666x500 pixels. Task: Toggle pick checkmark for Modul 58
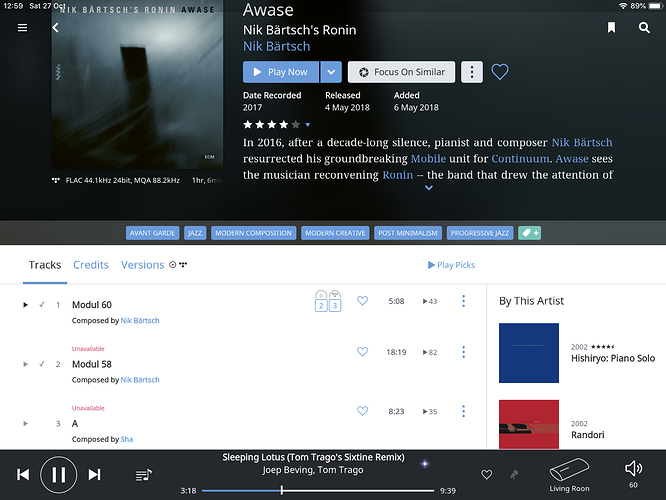tap(42, 364)
